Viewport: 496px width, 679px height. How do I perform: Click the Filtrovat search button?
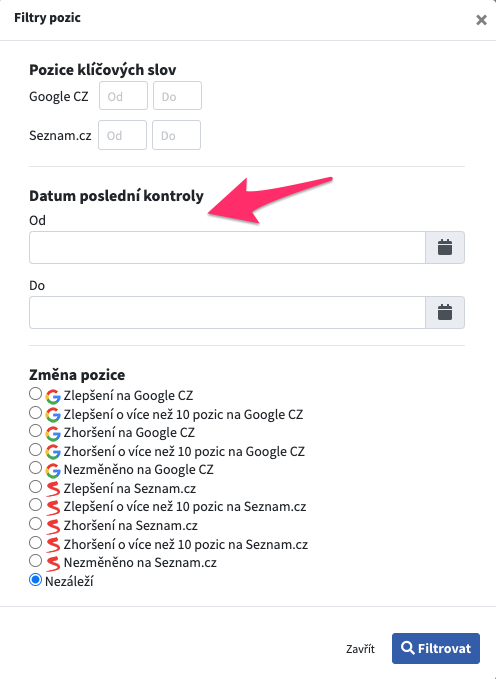[436, 648]
